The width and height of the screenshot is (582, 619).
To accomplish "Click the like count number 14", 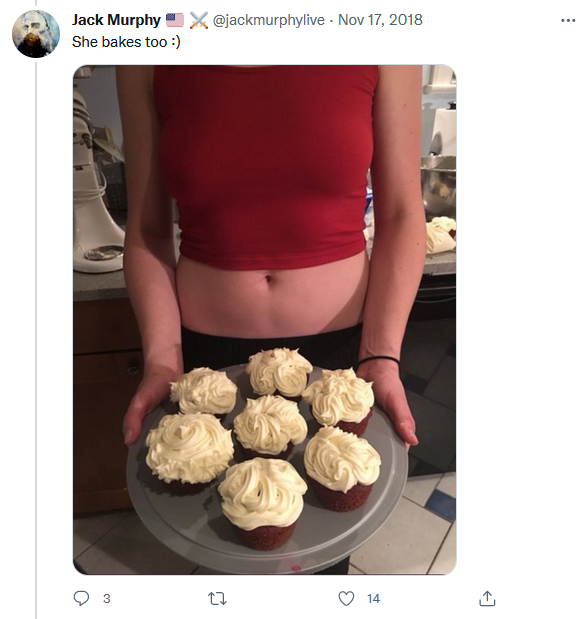I will pyautogui.click(x=373, y=598).
